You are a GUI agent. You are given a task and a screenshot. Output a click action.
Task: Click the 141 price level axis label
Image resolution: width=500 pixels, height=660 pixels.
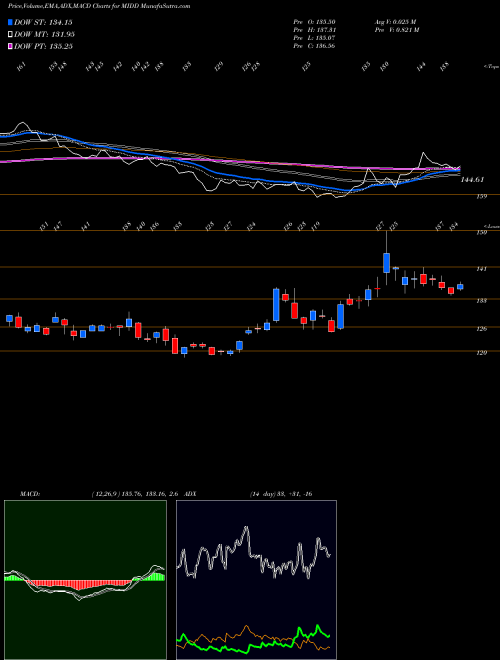point(482,269)
